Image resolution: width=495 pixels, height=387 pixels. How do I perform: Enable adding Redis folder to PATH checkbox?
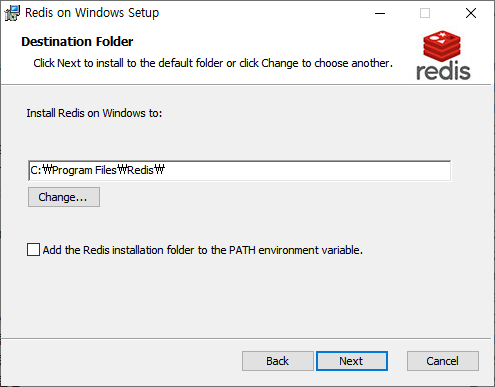[33, 250]
